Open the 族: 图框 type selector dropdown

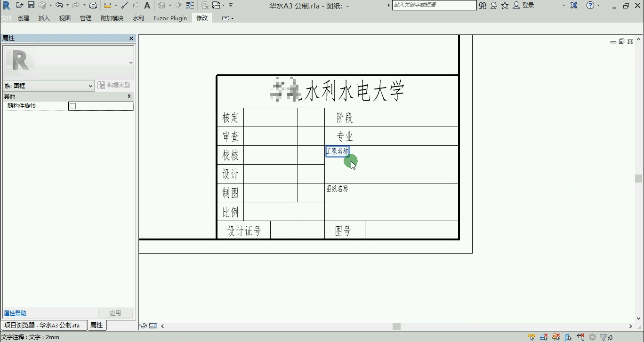tap(49, 86)
